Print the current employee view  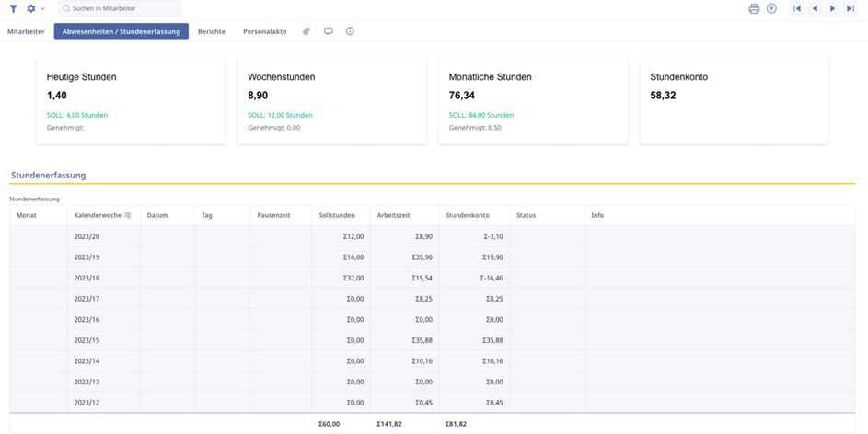click(x=754, y=8)
